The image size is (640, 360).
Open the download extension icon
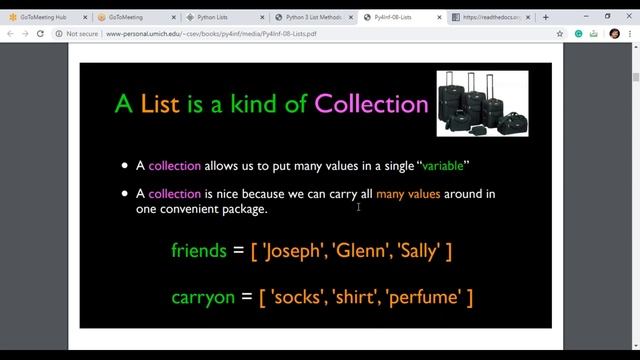tap(593, 34)
